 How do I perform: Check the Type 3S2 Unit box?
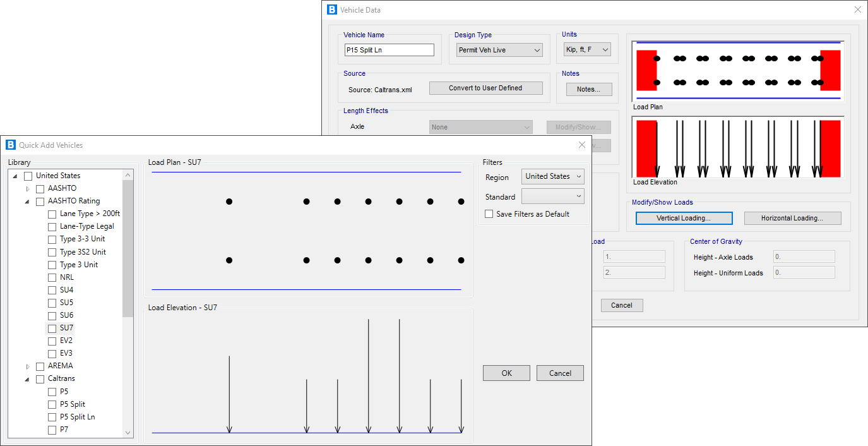tap(52, 252)
